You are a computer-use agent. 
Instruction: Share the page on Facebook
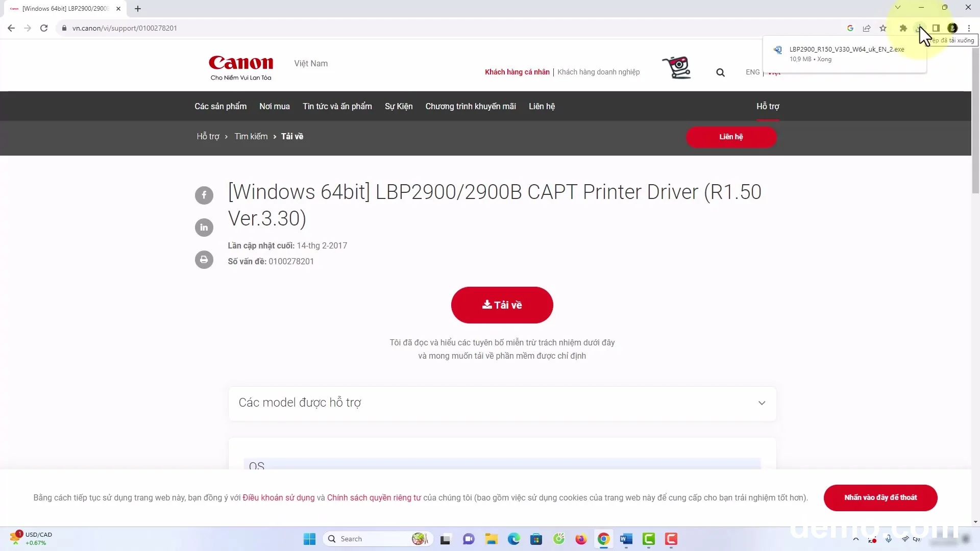click(204, 195)
